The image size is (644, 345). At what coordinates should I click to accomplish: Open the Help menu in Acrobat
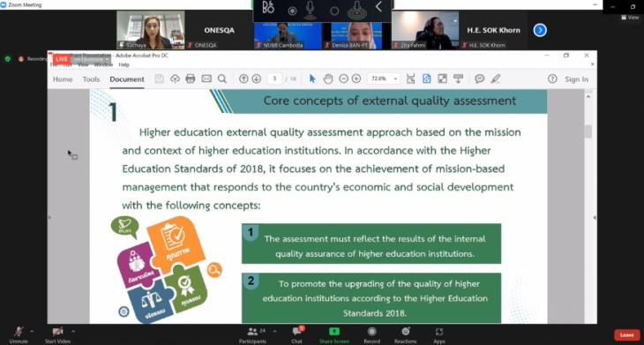tap(124, 65)
